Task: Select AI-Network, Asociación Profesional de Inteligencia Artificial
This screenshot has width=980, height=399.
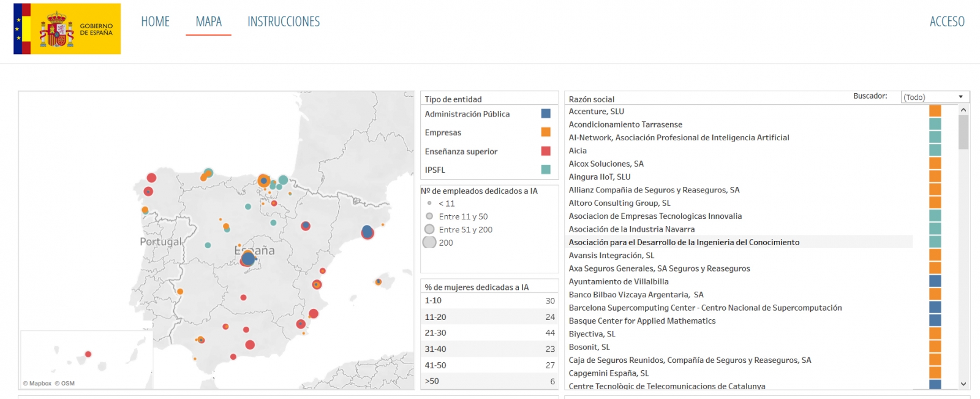Action: pyautogui.click(x=679, y=137)
